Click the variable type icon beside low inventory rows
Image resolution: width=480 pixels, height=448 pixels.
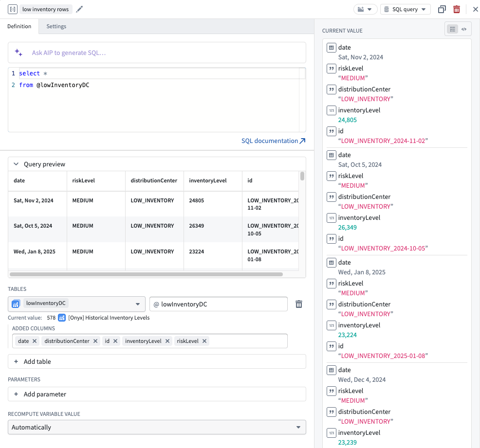(x=13, y=9)
